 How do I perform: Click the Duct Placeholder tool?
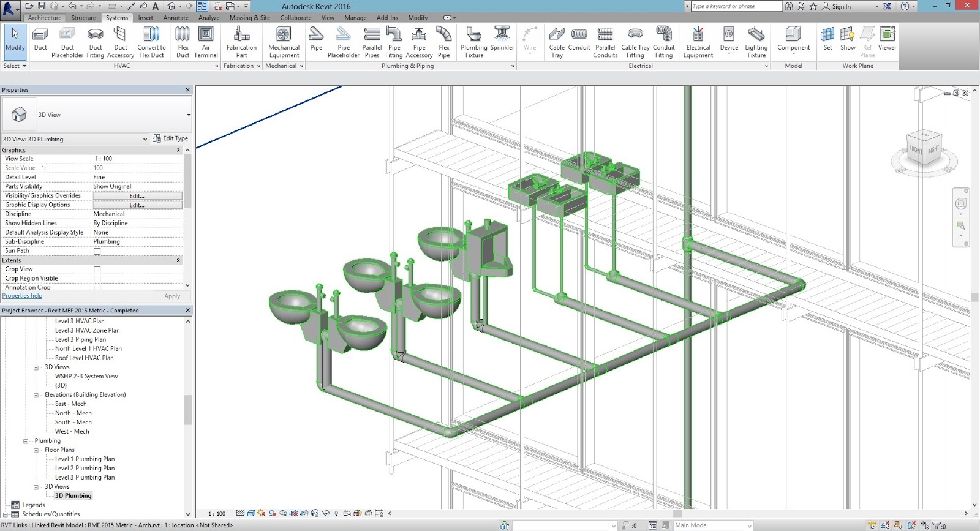coord(67,42)
